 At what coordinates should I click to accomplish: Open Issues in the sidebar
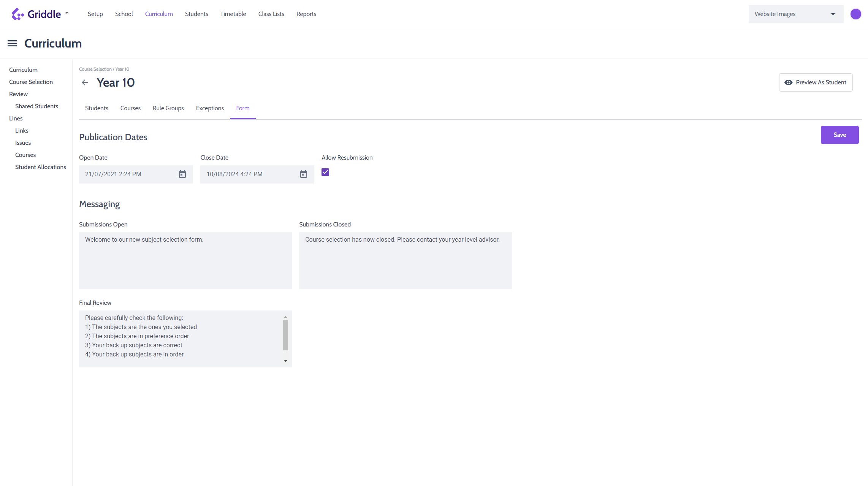pos(23,143)
